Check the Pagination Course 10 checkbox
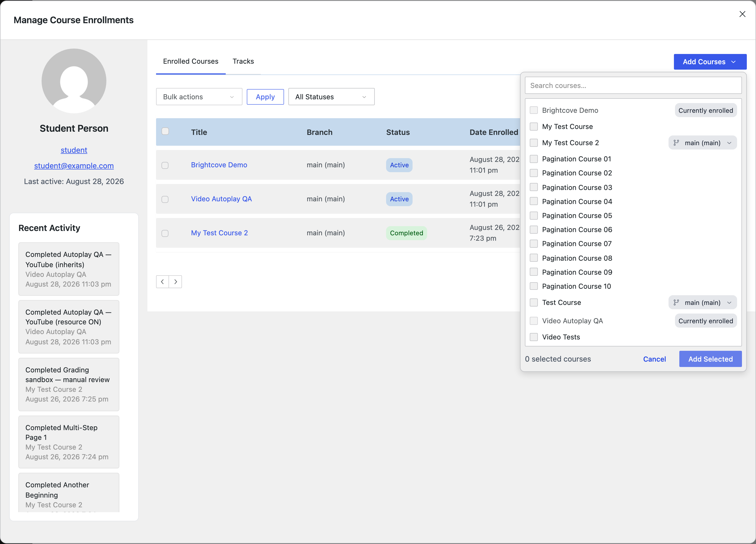The image size is (756, 544). 534,286
